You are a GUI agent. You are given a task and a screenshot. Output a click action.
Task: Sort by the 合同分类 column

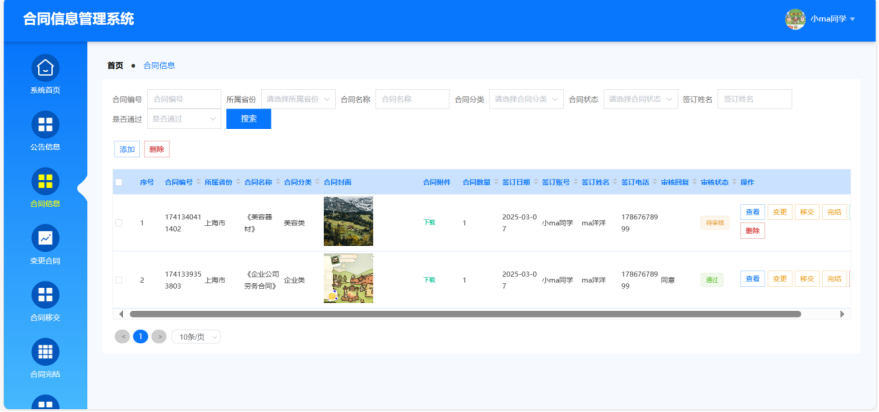point(317,182)
